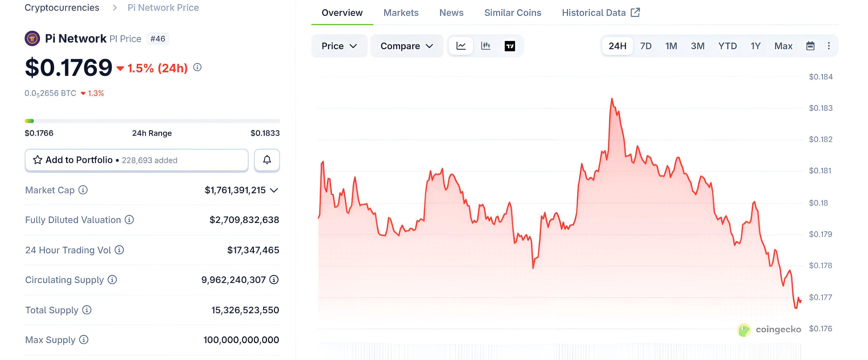868x360 pixels.
Task: Click the Market Cap info icon
Action: click(83, 190)
